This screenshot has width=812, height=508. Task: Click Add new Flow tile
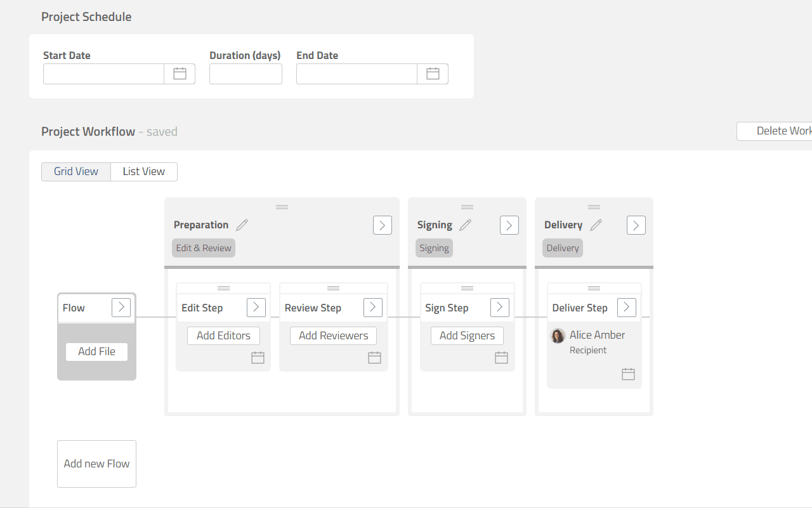click(x=96, y=464)
